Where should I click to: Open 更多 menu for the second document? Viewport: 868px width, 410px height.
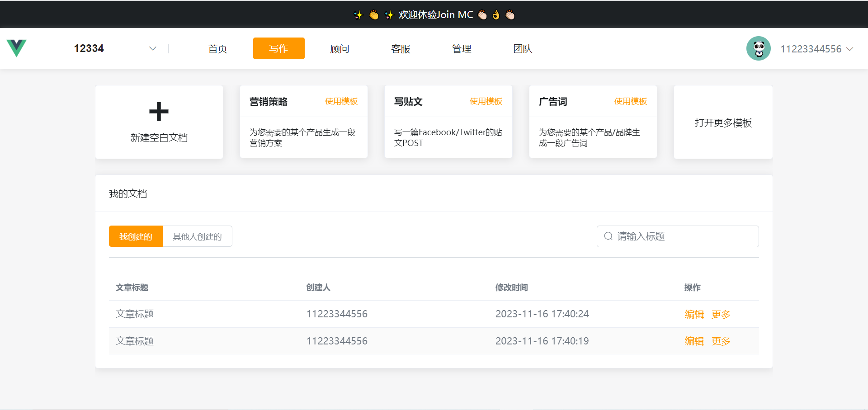721,341
